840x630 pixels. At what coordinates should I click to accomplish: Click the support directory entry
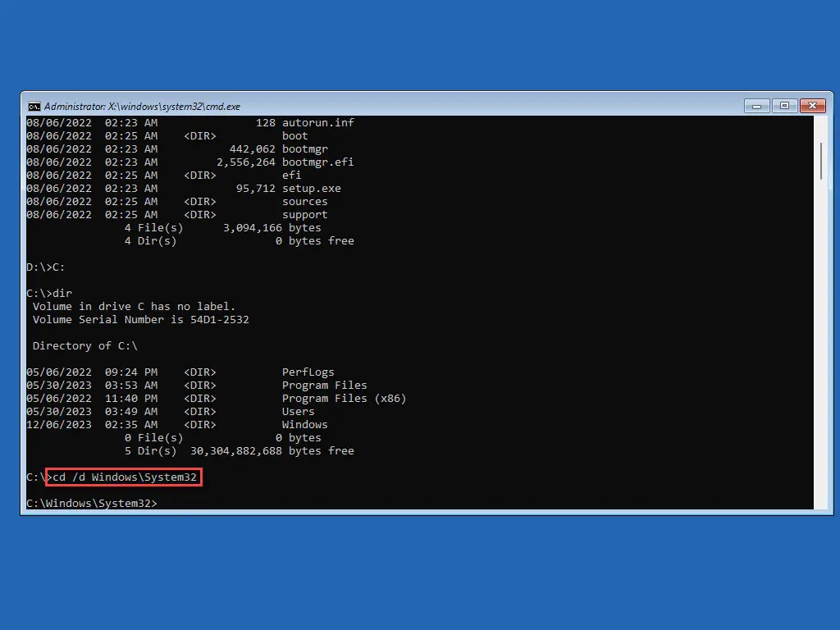(304, 214)
